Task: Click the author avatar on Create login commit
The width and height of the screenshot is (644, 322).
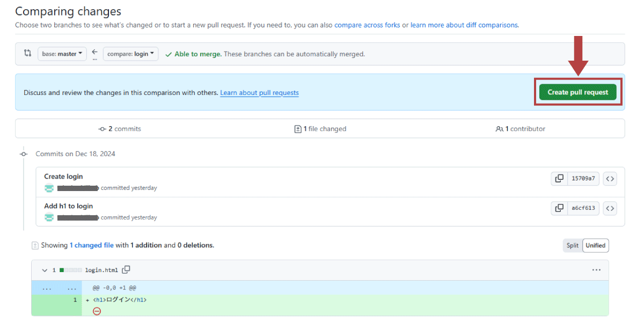Action: pos(49,188)
